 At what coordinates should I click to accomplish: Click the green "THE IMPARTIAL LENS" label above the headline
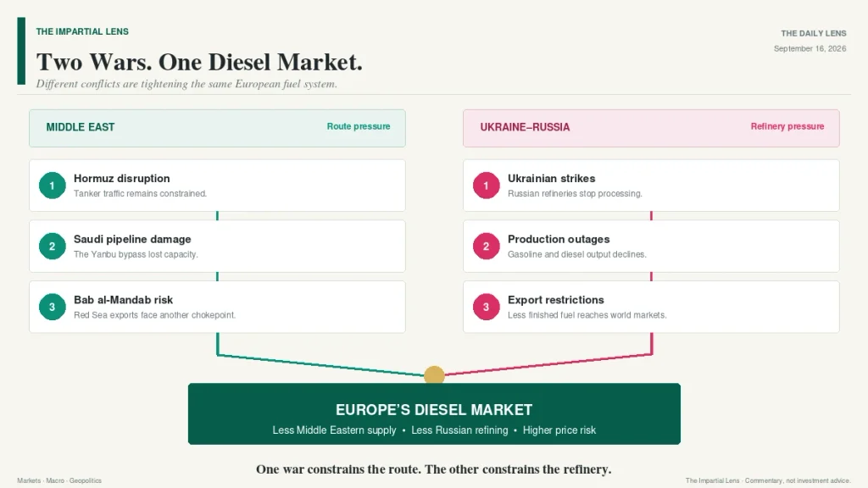pos(82,31)
